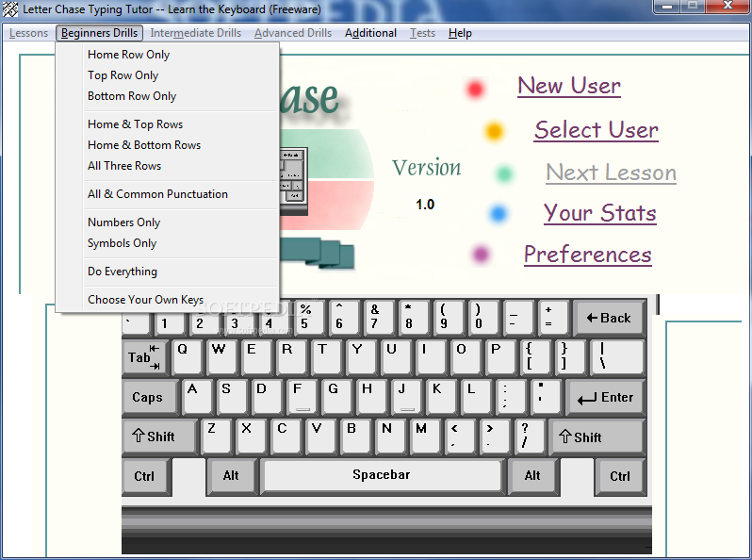Viewport: 752px width, 560px height.
Task: Click the Letter Chase title bar icon
Action: (10, 9)
